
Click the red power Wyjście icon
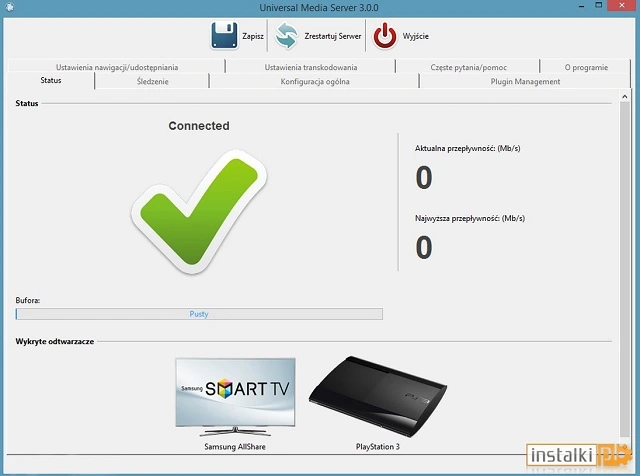coord(385,35)
